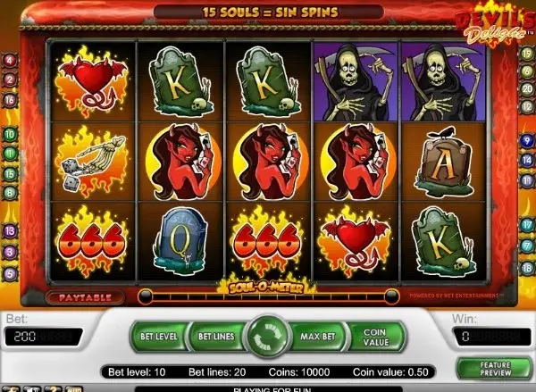Open the Paytable
The width and height of the screenshot is (536, 392).
86,297
